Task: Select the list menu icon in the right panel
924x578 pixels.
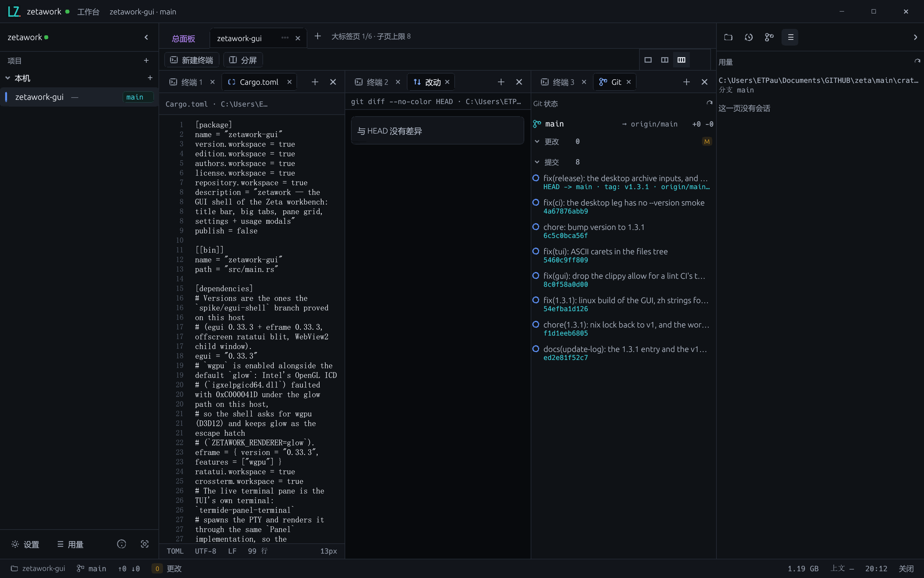Action: coord(790,37)
